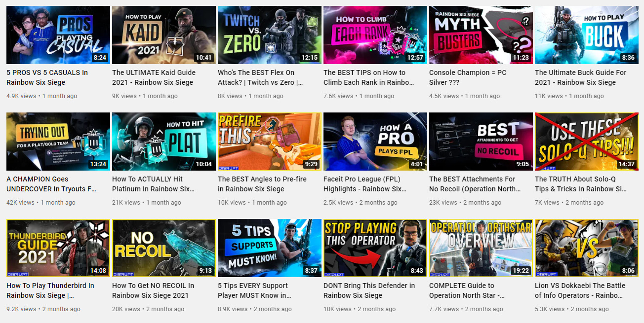Click title 'How To Play Thunderbird In Rainbow Six Siege'
The height and width of the screenshot is (323, 644).
(50, 290)
